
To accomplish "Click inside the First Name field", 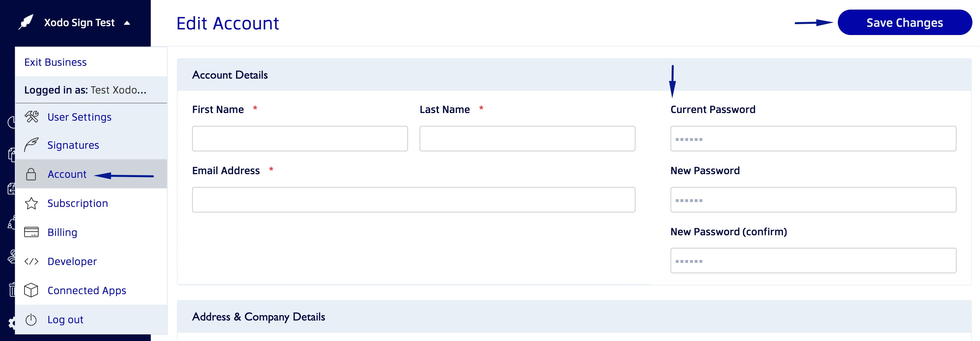I will pos(300,138).
